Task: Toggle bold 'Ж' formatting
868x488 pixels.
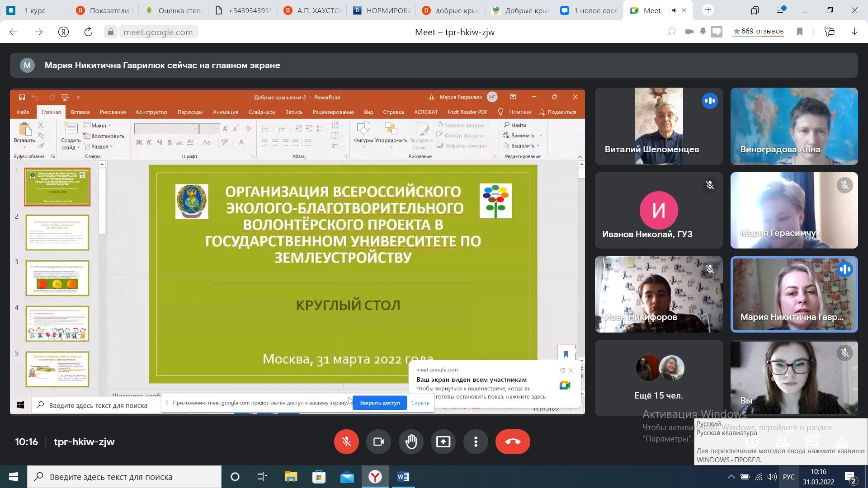Action: (x=139, y=142)
